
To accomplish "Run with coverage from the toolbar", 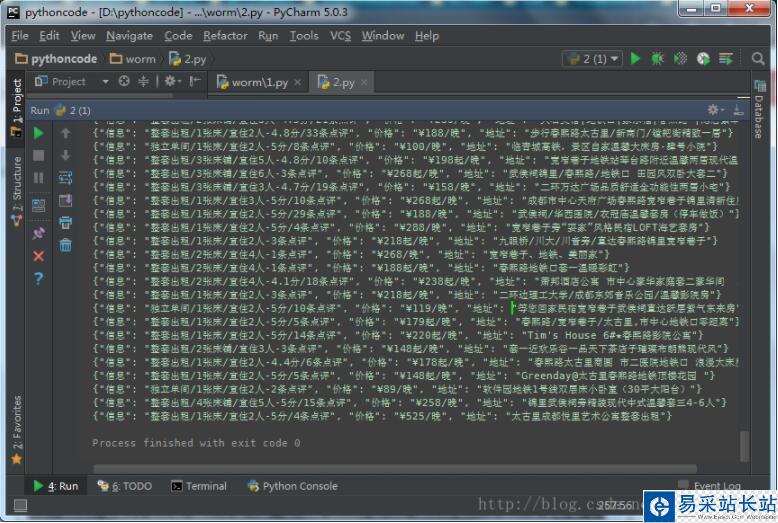I will pos(680,59).
